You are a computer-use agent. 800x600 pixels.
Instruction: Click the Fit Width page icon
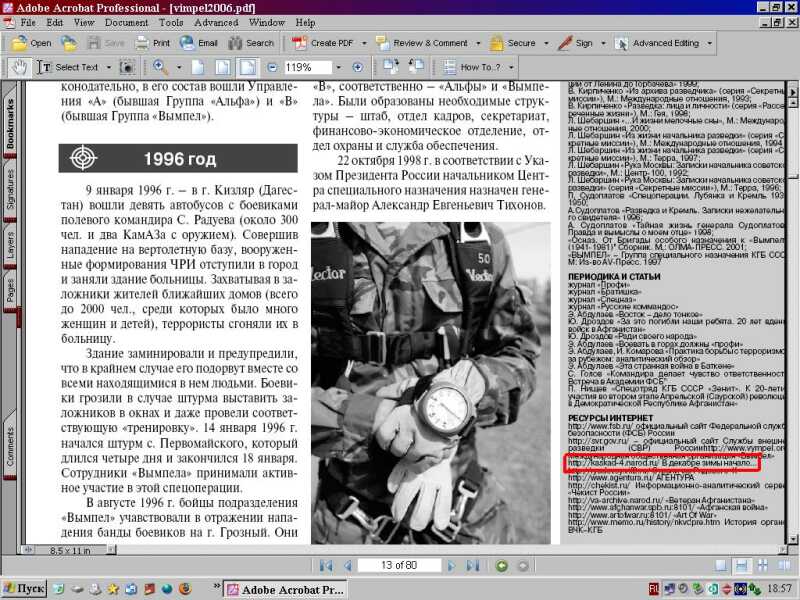[x=247, y=67]
